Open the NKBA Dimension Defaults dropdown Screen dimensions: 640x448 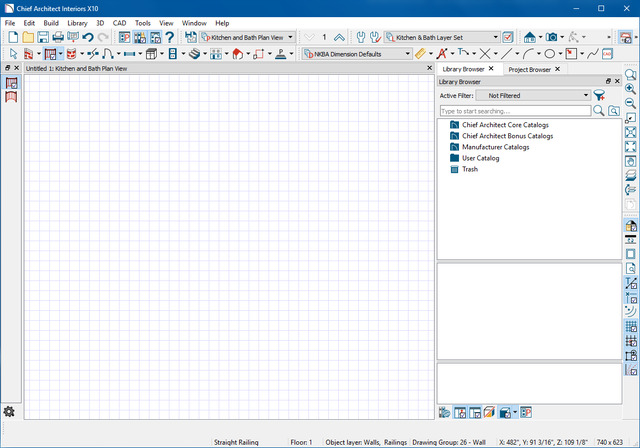357,53
